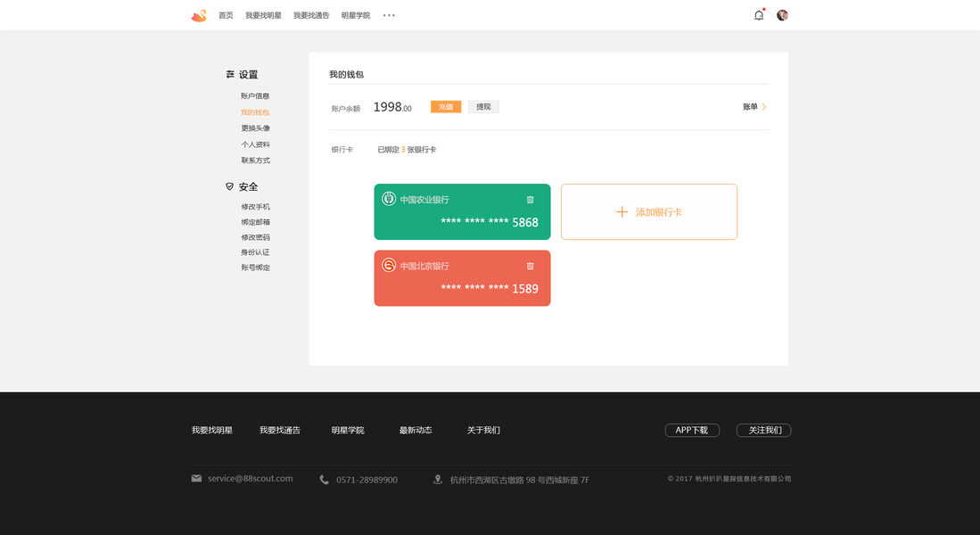Open footer link 关于我们
The image size is (980, 535).
coord(483,430)
